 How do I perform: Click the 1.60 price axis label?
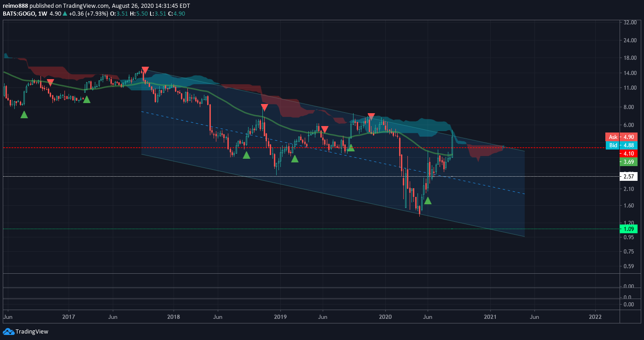pyautogui.click(x=630, y=205)
